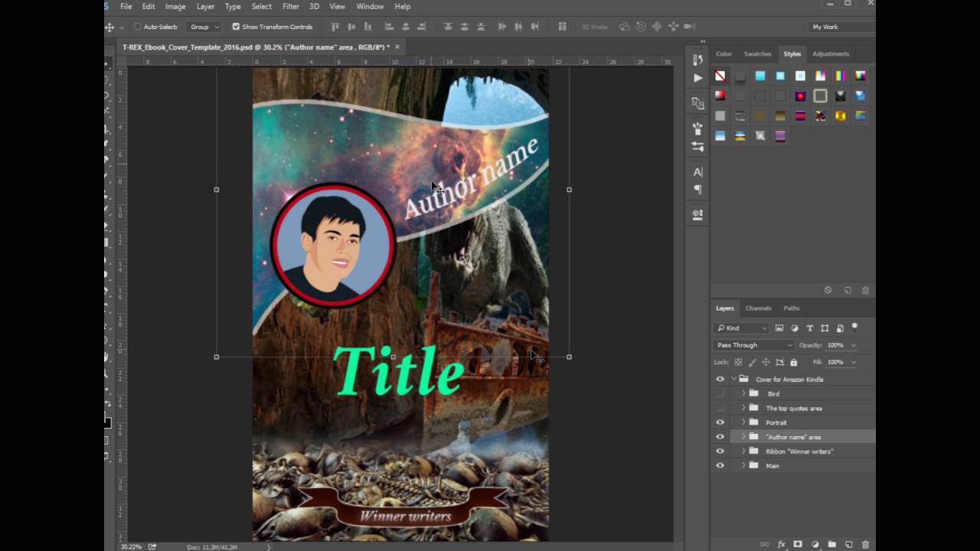
Task: Open the Brush settings panel icon
Action: [x=697, y=146]
